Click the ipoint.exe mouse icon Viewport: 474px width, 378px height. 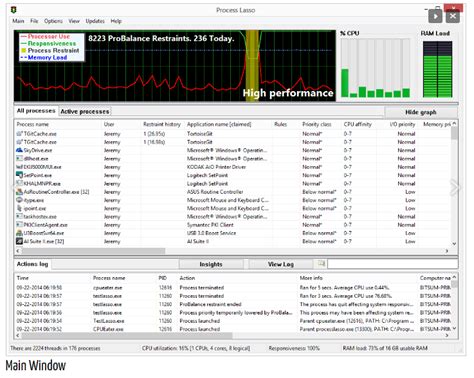pos(19,208)
